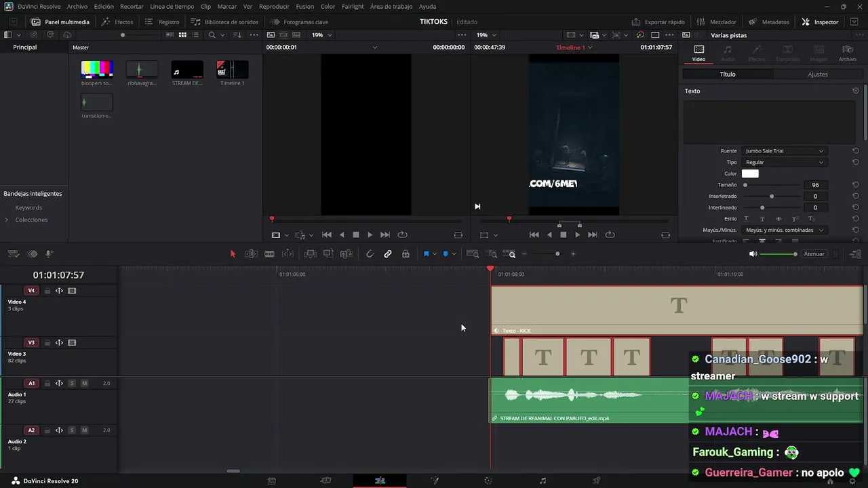Screen dimensions: 868x488
Task: Add a blue flag to the clip
Action: pyautogui.click(x=427, y=253)
